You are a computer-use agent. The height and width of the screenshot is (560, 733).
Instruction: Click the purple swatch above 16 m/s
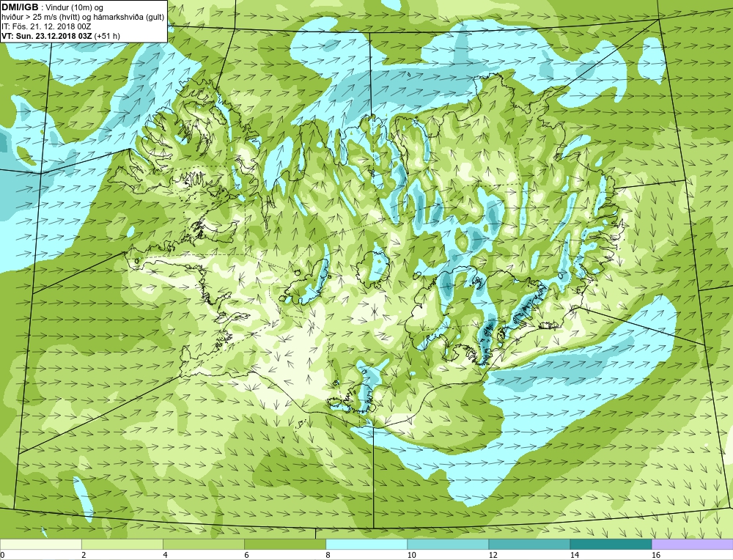(x=692, y=544)
